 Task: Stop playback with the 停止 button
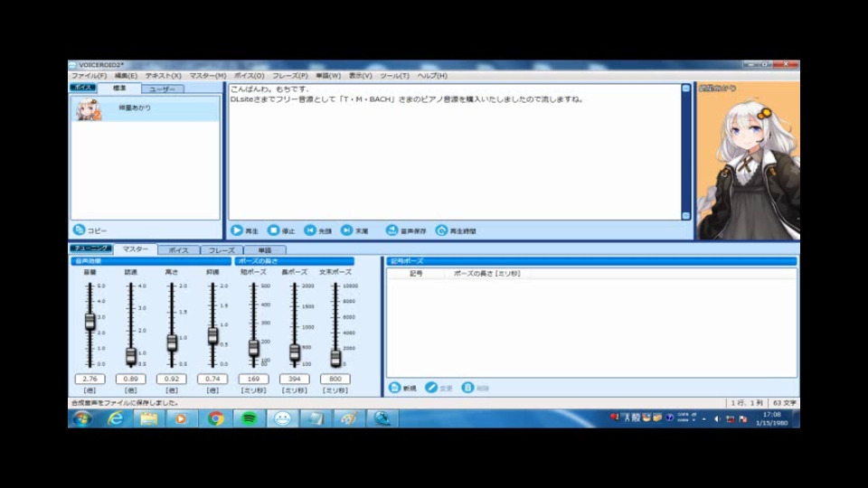coord(281,230)
